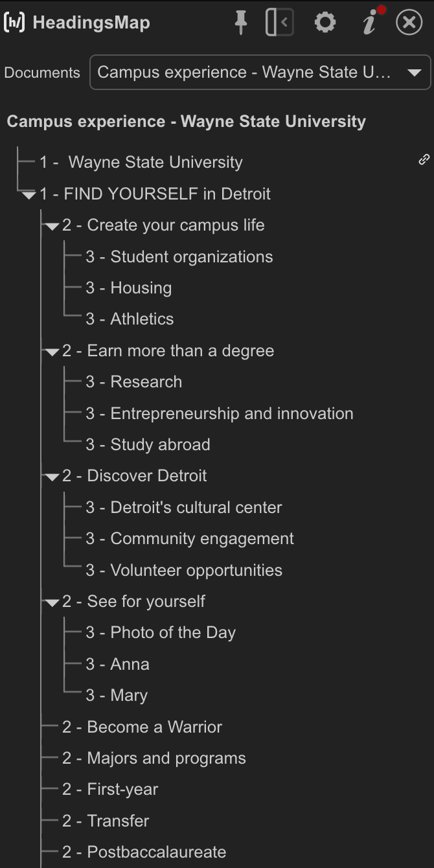This screenshot has width=434, height=868.
Task: Toggle the sidebar position icon
Action: [x=279, y=23]
